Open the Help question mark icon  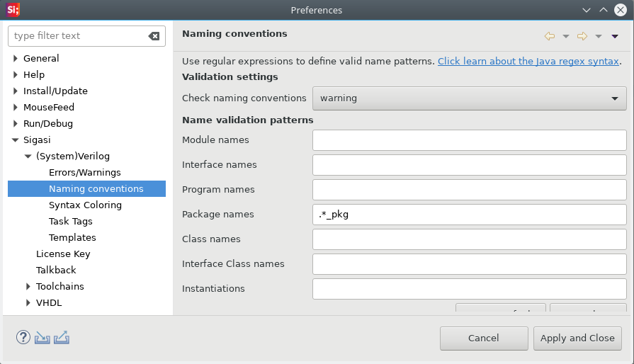click(23, 337)
